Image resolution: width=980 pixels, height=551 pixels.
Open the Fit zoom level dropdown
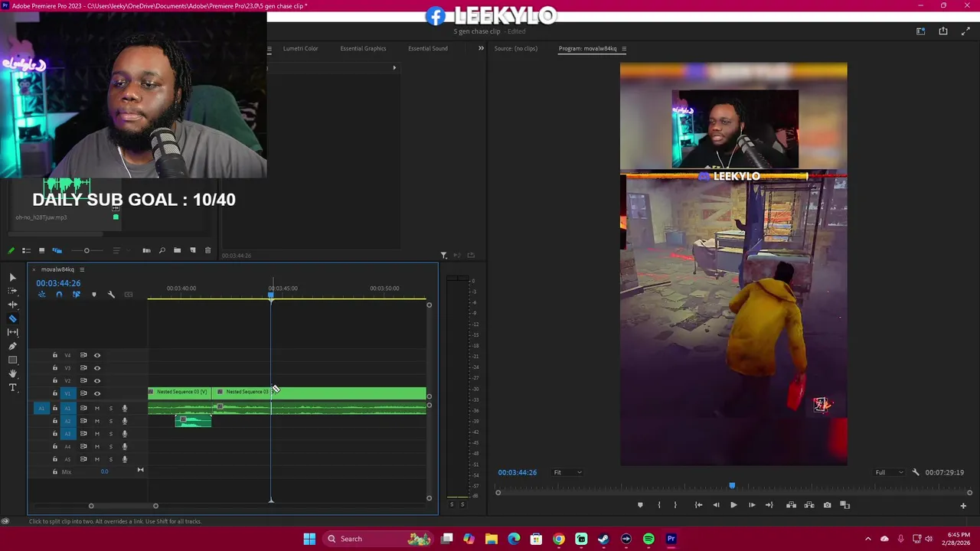[x=567, y=472]
